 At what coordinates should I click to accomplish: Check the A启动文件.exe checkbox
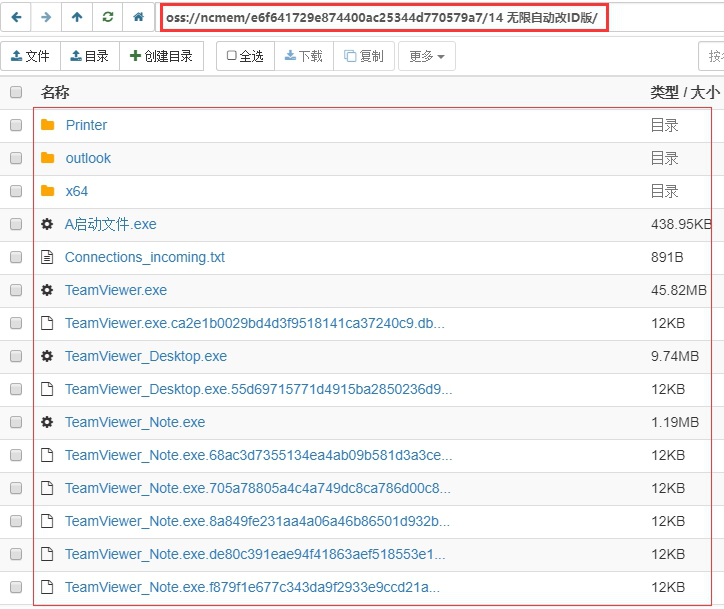[16, 224]
